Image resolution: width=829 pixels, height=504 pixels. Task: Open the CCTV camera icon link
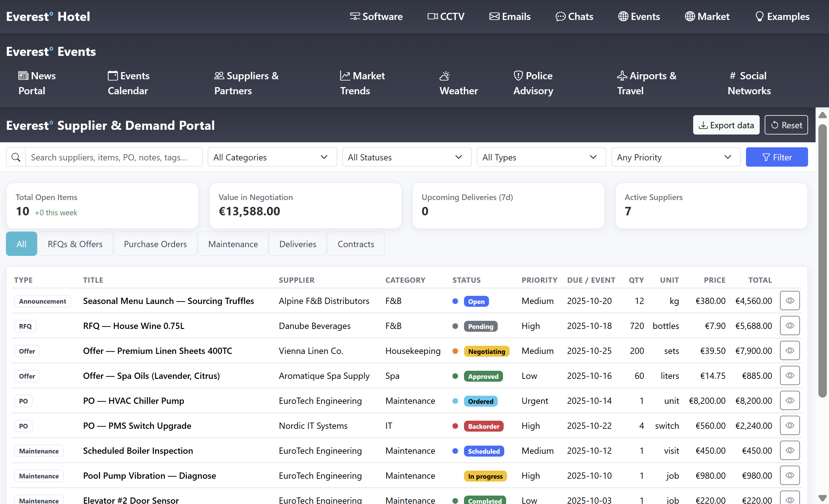pyautogui.click(x=432, y=17)
